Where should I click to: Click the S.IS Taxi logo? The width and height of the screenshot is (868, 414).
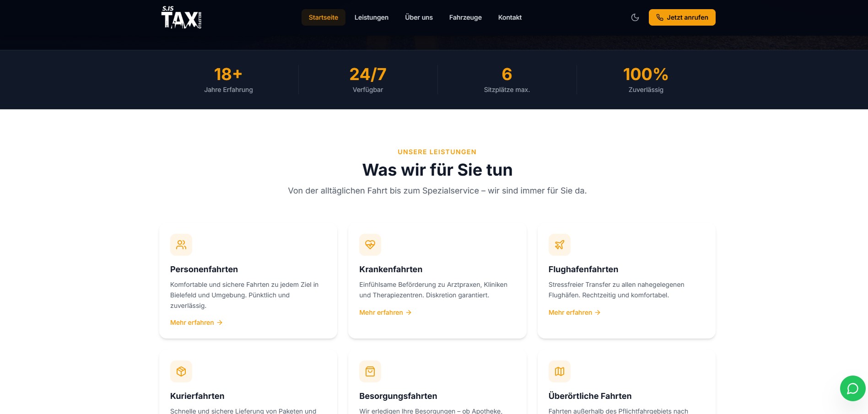(x=181, y=17)
